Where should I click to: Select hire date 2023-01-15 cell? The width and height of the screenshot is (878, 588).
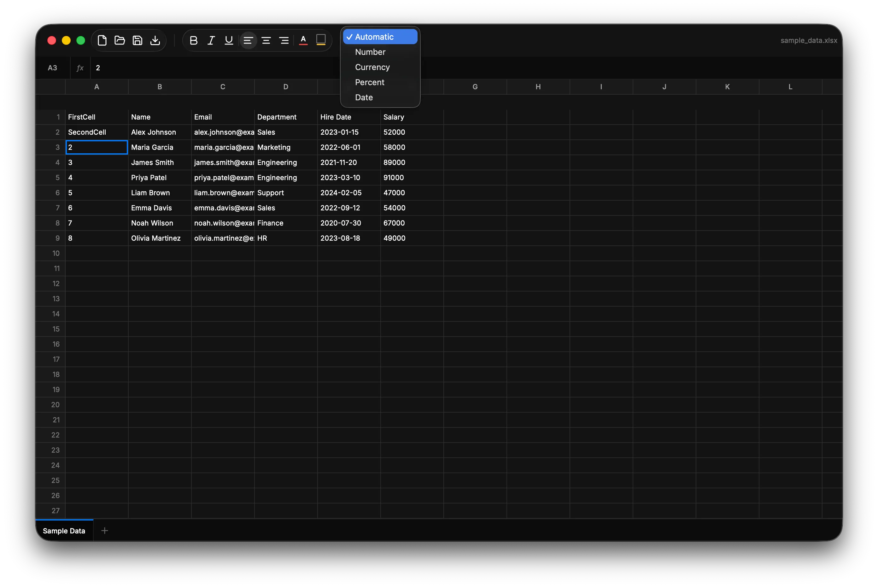349,132
